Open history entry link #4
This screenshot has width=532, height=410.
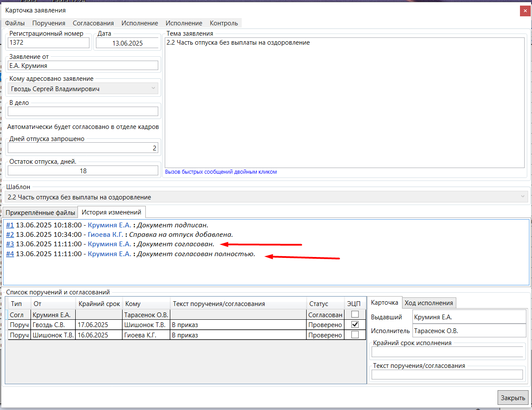(10, 254)
